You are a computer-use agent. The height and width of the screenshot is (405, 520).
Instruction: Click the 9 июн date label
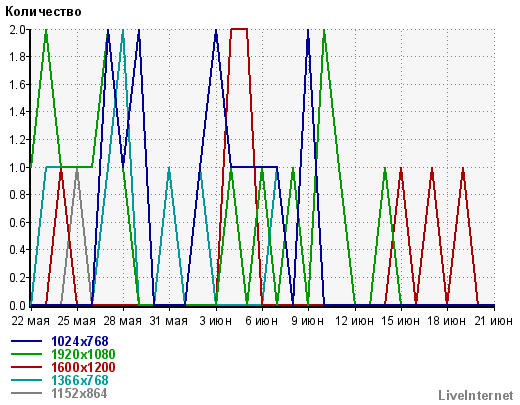[307, 321]
